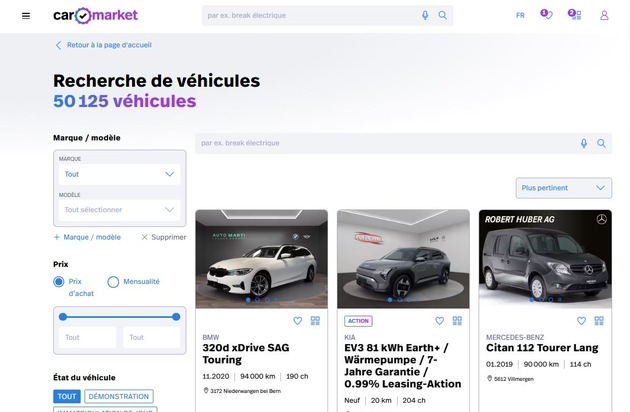Click the compare icon on the KIA EV3 card
This screenshot has width=630, height=412.
click(x=457, y=321)
